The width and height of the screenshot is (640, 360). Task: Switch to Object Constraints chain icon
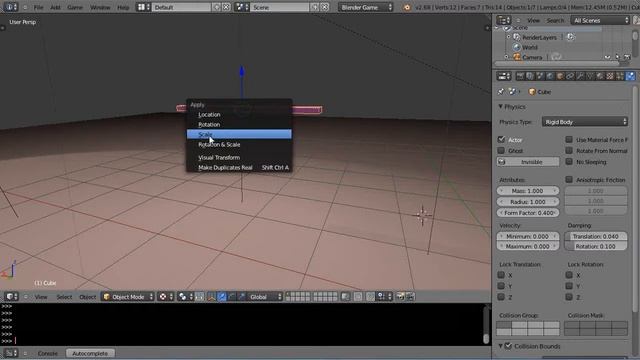570,76
